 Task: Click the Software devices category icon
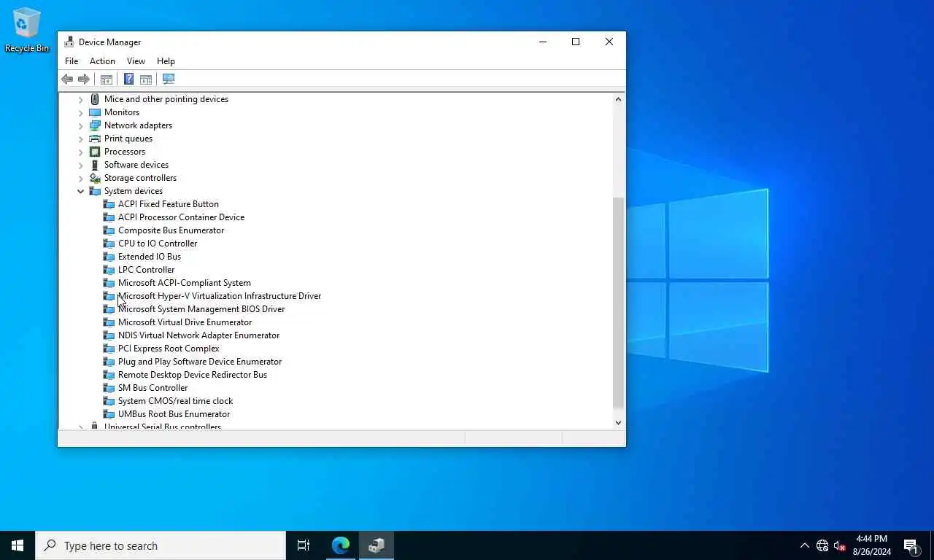click(x=95, y=165)
